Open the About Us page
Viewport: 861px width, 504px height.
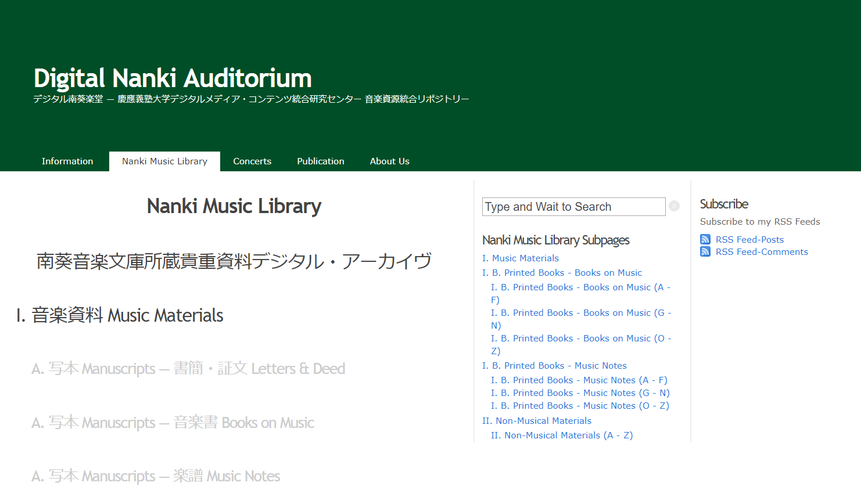389,161
